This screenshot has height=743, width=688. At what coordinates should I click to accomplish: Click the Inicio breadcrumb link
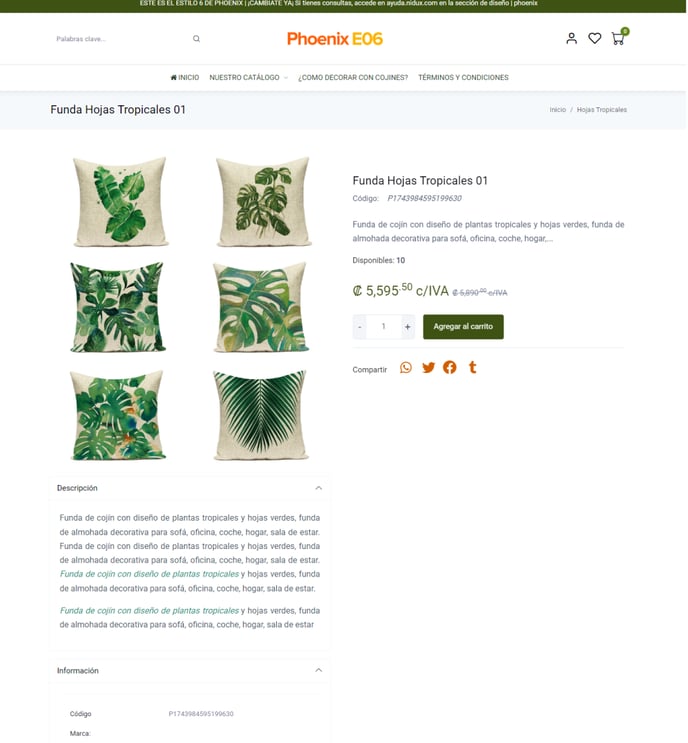click(558, 109)
